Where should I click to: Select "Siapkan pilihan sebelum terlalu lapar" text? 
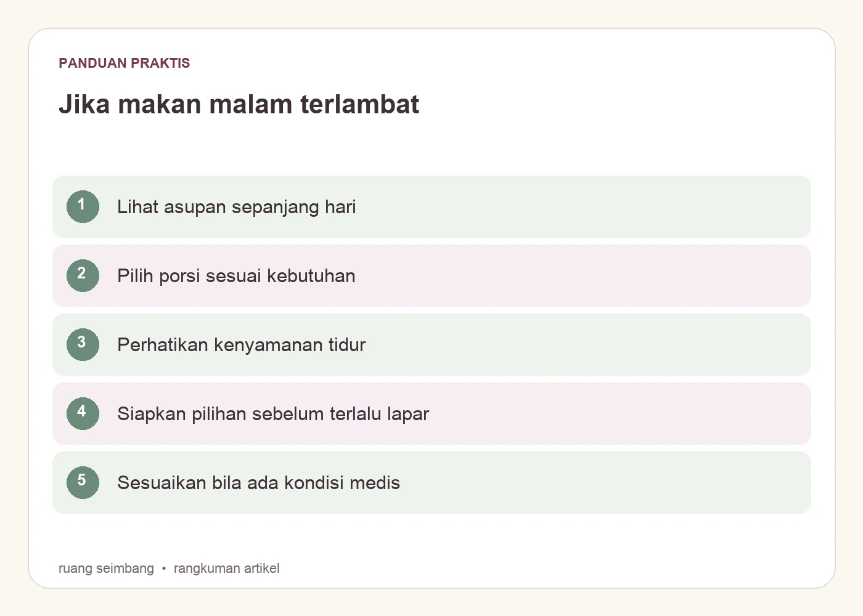click(273, 414)
